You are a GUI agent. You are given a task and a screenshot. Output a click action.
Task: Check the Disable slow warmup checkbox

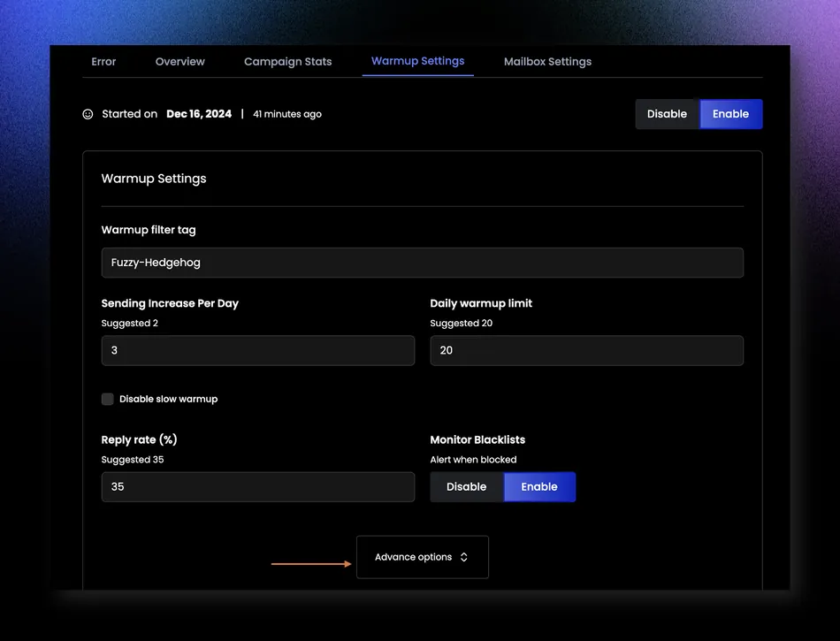click(108, 399)
